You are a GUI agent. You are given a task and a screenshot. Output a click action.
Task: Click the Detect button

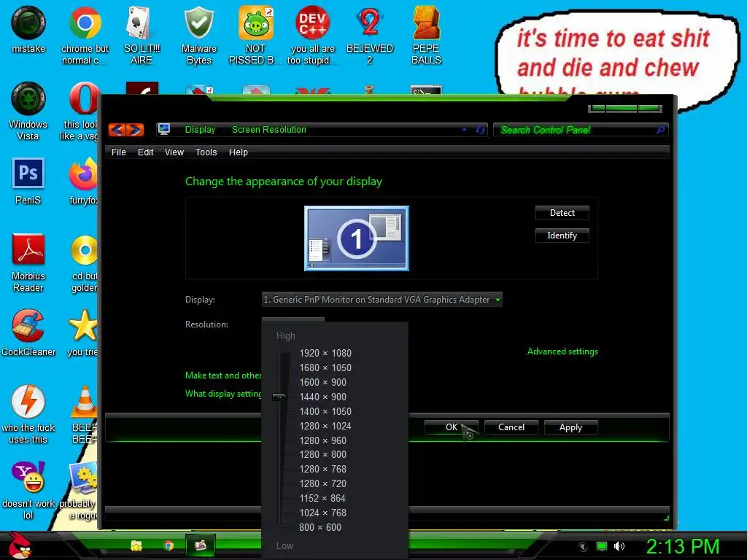tap(562, 213)
